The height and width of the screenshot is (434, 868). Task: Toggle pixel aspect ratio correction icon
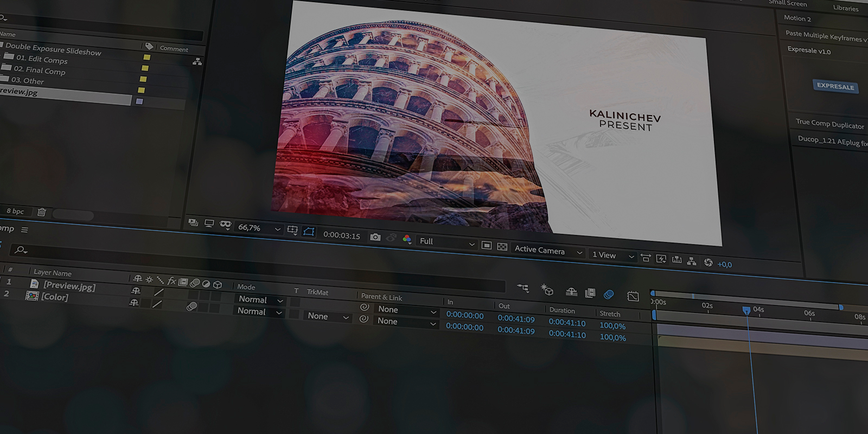tap(646, 258)
